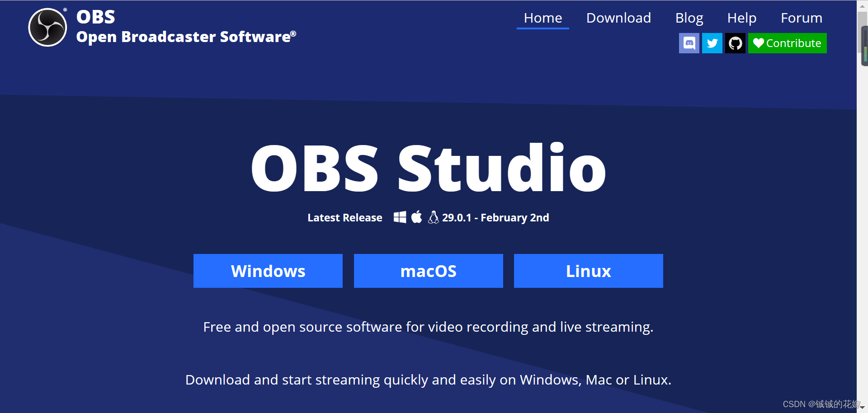Screen dimensions: 868x413
Task: Click the 'Download and start streaming quickly' text
Action: click(x=428, y=380)
